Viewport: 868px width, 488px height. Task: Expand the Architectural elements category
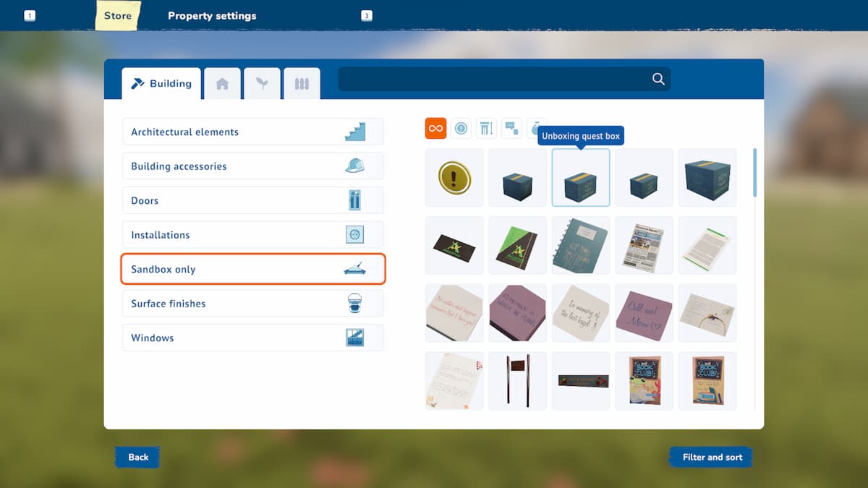252,132
